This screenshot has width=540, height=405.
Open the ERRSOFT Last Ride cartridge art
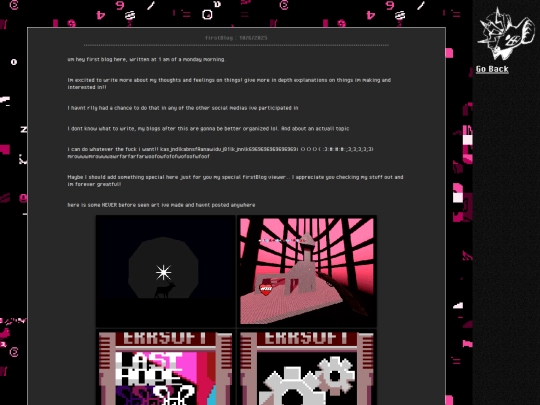click(166, 367)
